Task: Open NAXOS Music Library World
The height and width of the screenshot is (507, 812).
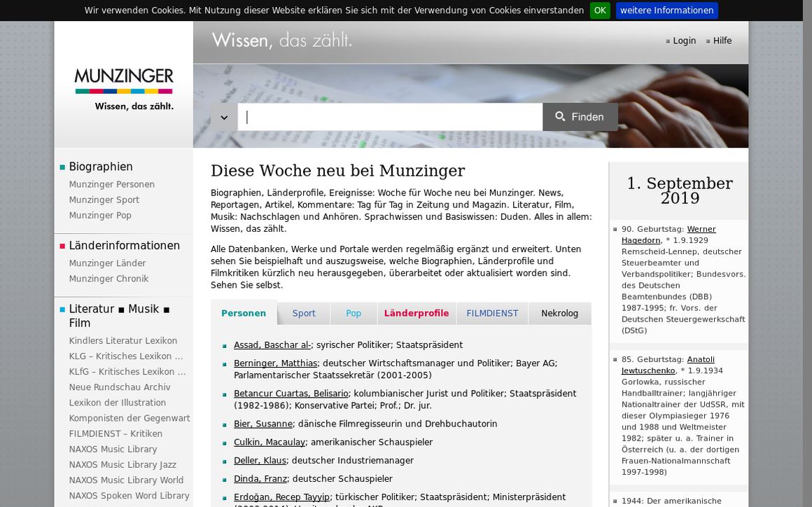Action: (127, 480)
